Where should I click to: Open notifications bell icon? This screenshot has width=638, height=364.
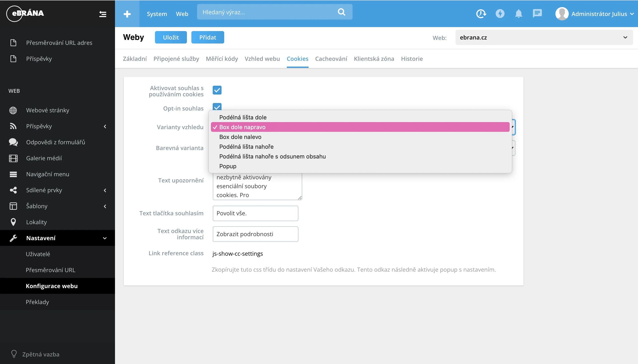click(519, 14)
